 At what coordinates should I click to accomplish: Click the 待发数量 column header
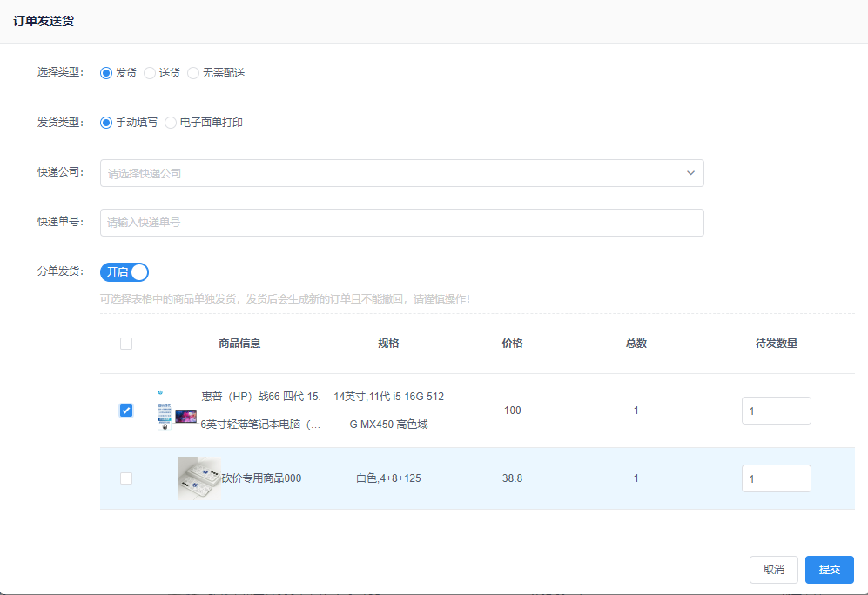point(776,344)
